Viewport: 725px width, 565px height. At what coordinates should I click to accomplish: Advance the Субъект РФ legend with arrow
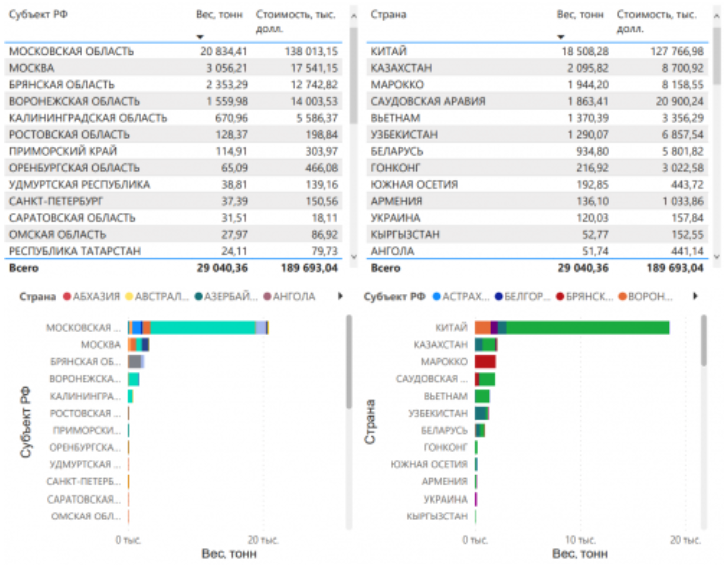[694, 297]
